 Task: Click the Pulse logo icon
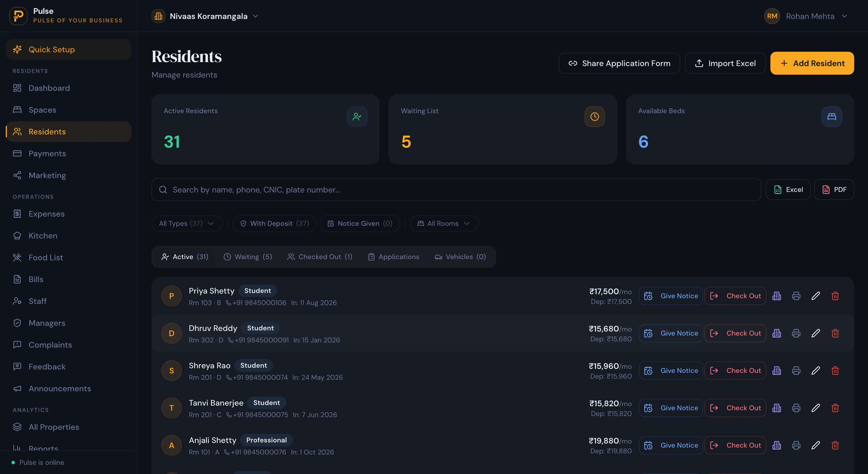click(18, 16)
